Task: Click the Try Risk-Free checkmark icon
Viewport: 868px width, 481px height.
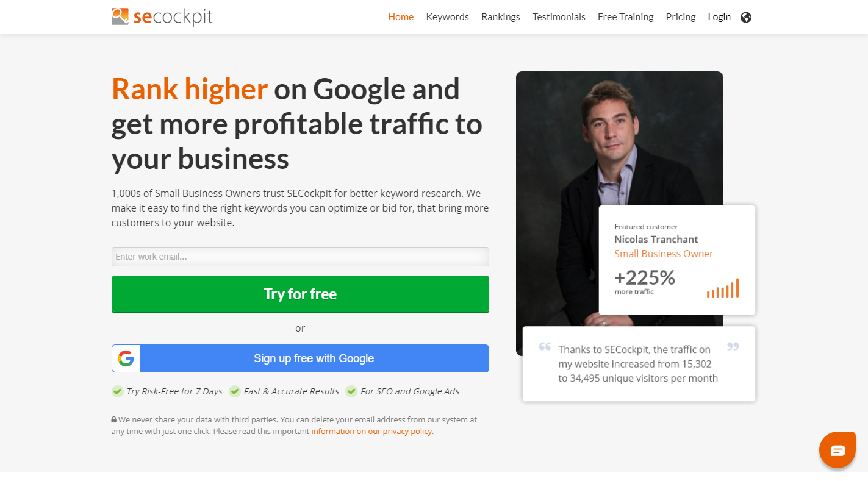Action: 117,391
